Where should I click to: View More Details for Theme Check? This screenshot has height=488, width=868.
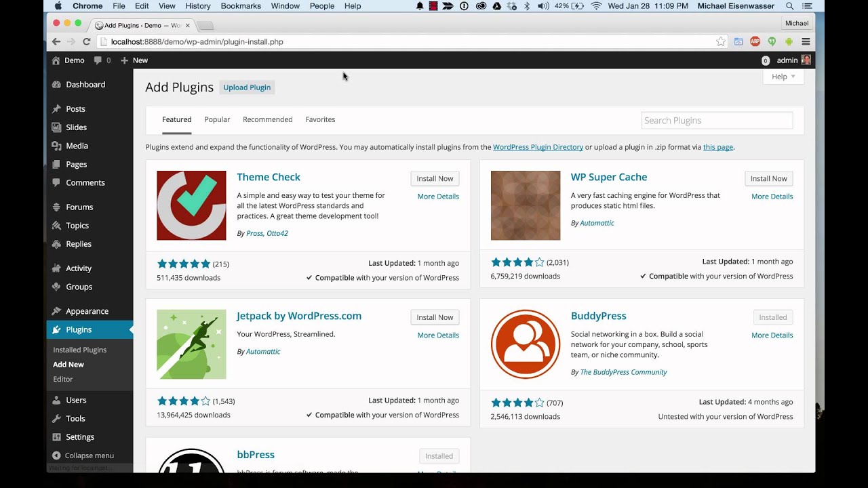(x=438, y=197)
